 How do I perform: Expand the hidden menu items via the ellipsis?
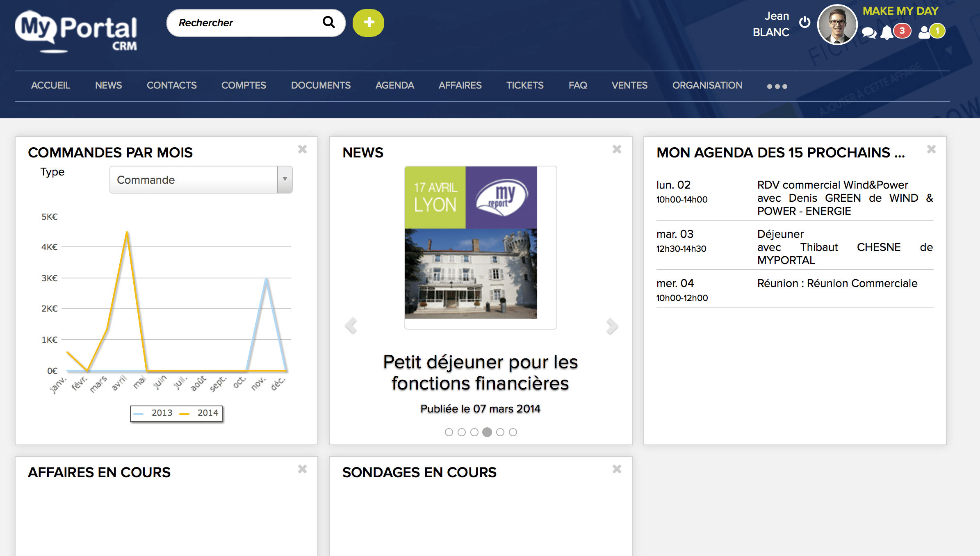point(777,86)
